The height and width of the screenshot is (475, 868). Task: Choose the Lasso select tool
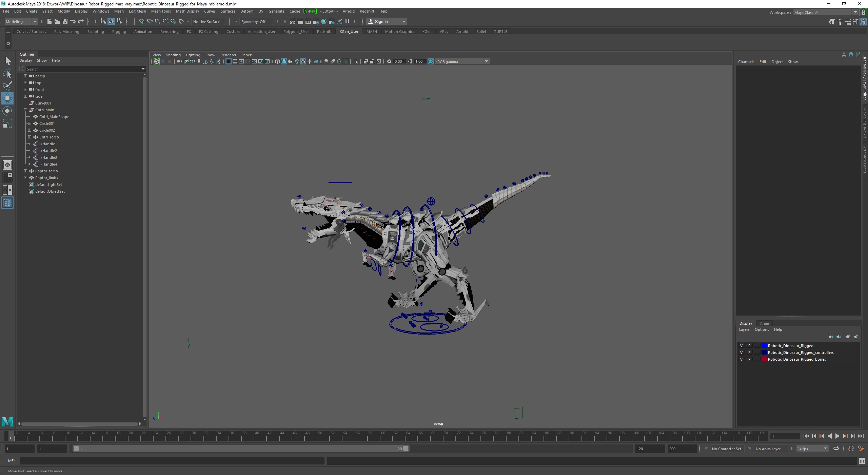pyautogui.click(x=7, y=73)
